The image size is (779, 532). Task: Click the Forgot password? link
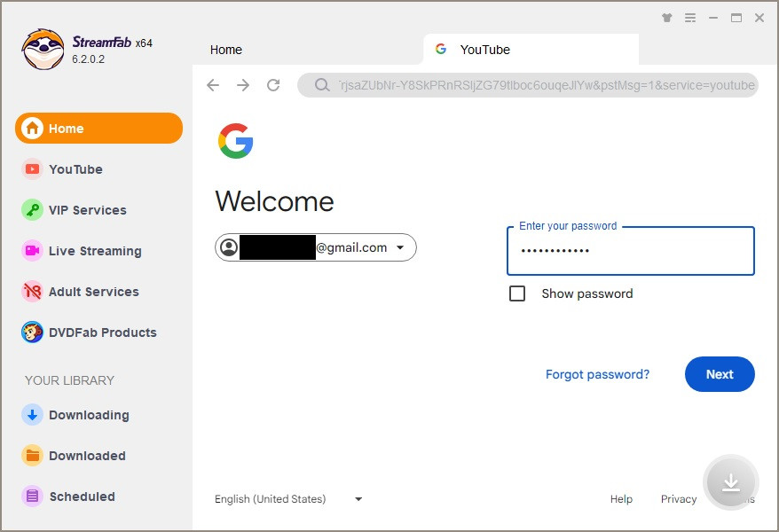click(x=597, y=374)
